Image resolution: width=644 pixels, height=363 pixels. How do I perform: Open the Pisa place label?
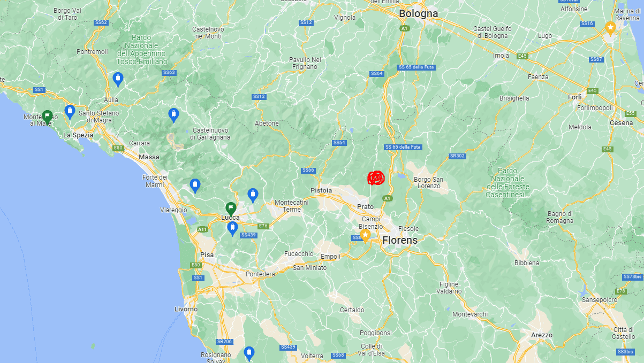207,254
